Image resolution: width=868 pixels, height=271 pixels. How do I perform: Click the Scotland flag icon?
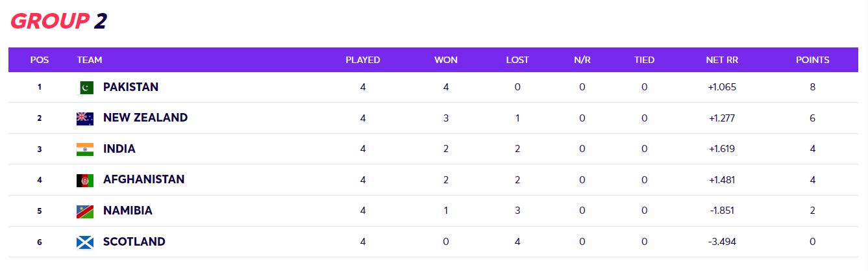click(85, 242)
